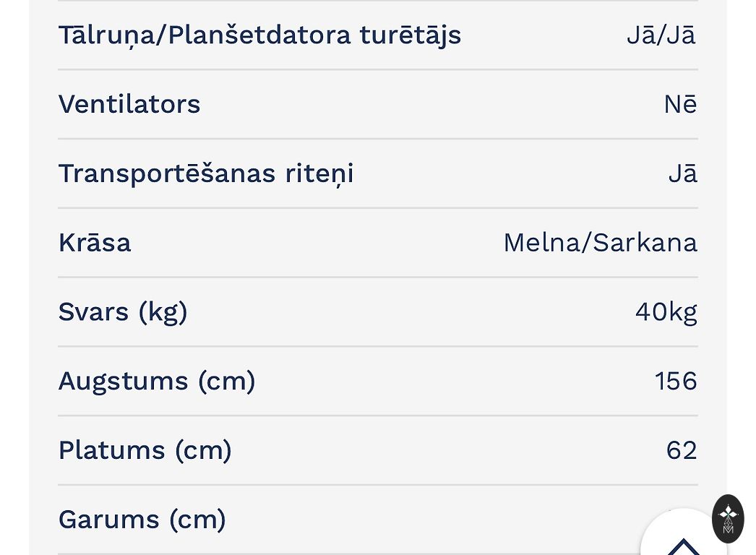Screen dimensions: 756x555
Task: Click the 62 width value
Action: click(x=682, y=450)
